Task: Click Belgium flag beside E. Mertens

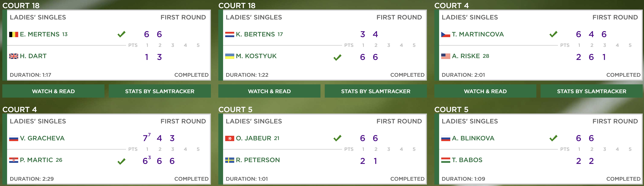Action: click(x=14, y=34)
